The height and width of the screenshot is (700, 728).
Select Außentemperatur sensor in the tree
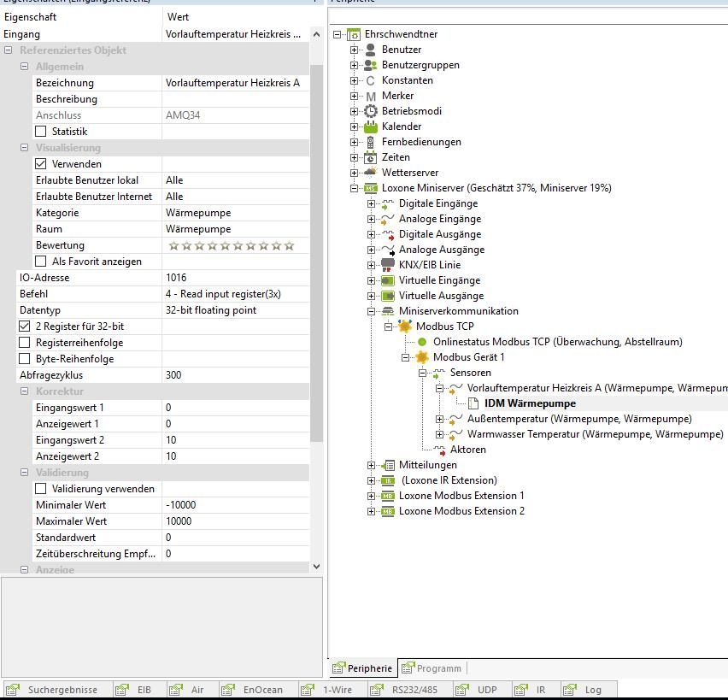[578, 419]
